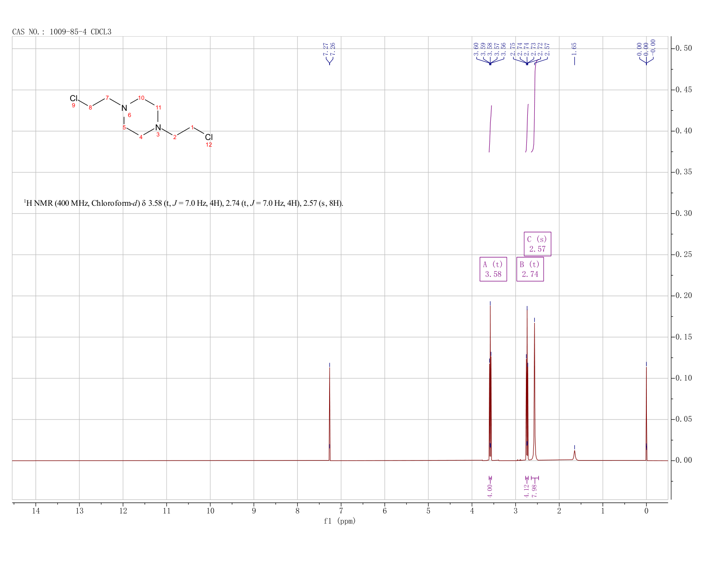Image resolution: width=728 pixels, height=563 pixels.
Task: Click the 1H NMR summary text line
Action: [184, 203]
